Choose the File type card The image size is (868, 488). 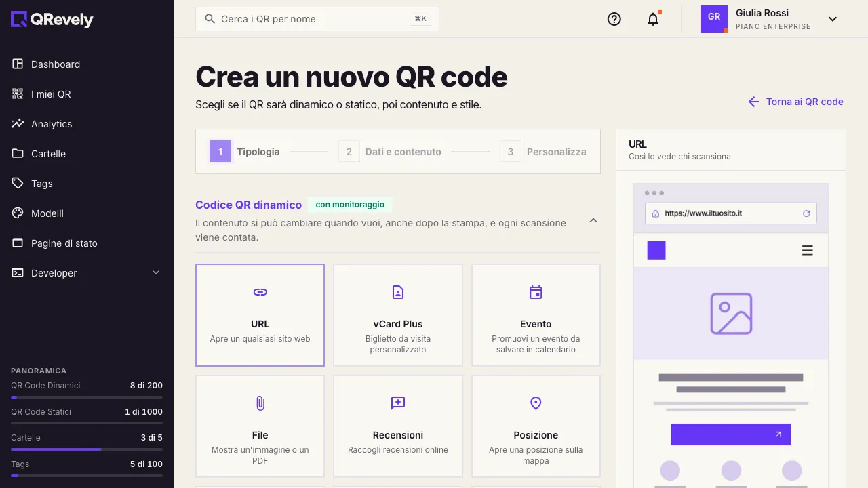(260, 426)
